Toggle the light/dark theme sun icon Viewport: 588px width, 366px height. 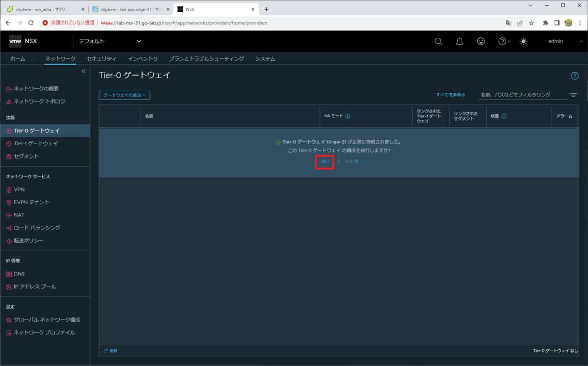[x=524, y=42]
